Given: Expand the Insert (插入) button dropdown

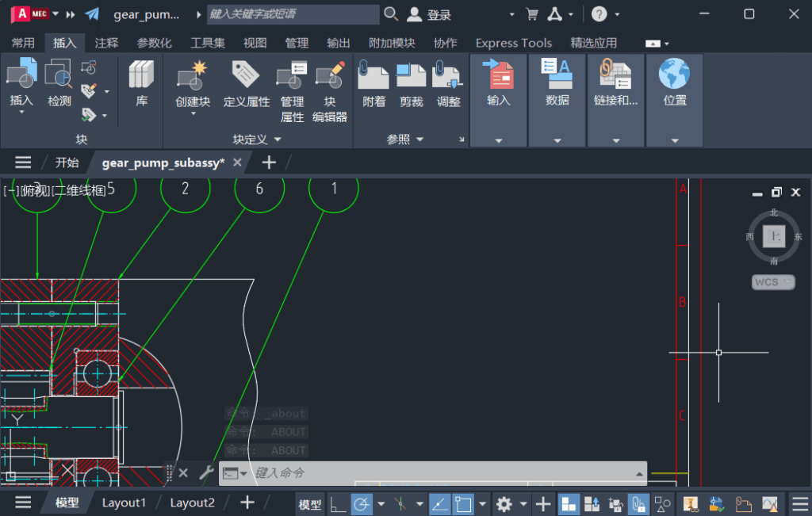Looking at the screenshot, I should click(x=21, y=113).
